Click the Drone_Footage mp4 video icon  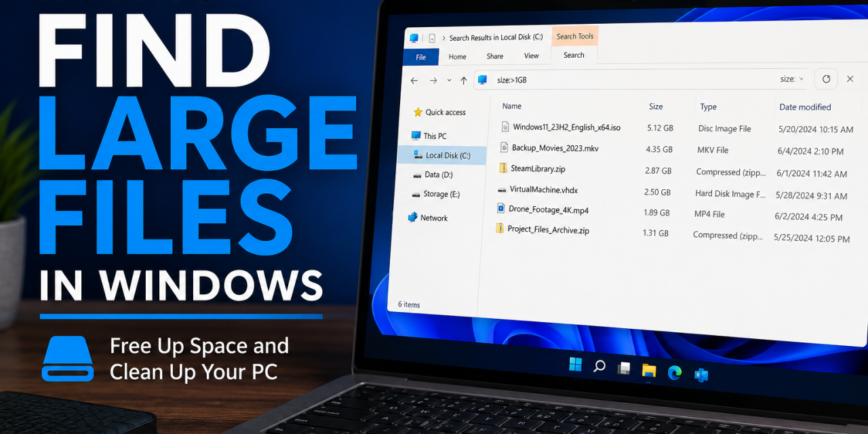coord(500,208)
